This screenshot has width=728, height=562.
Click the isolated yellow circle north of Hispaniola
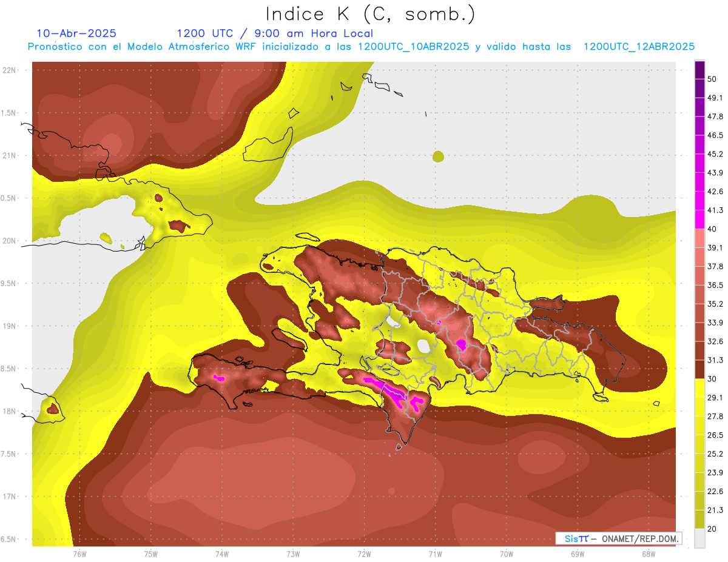[439, 156]
